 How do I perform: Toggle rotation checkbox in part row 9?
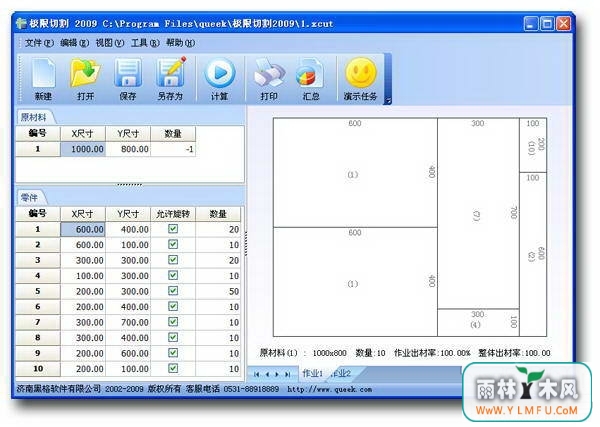click(173, 353)
